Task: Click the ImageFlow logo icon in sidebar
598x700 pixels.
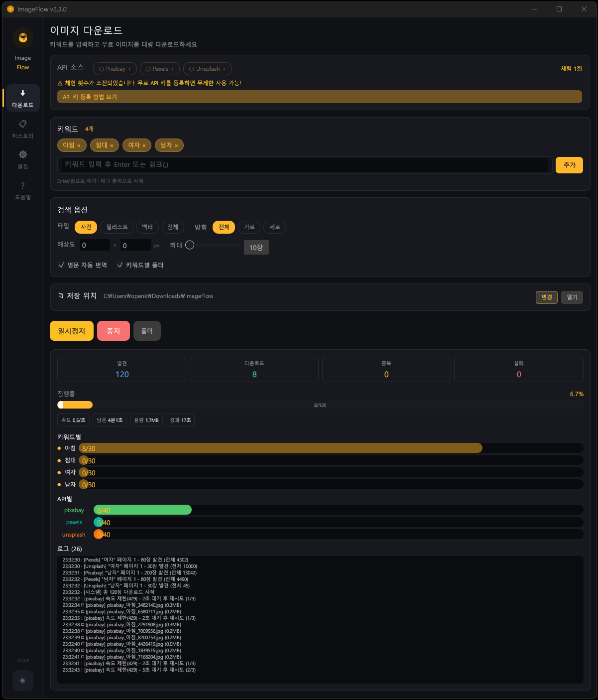Action: click(23, 38)
